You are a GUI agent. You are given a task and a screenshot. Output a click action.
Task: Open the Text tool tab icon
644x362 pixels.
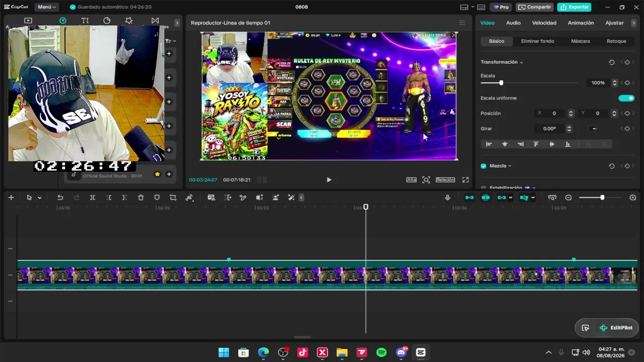pos(85,21)
